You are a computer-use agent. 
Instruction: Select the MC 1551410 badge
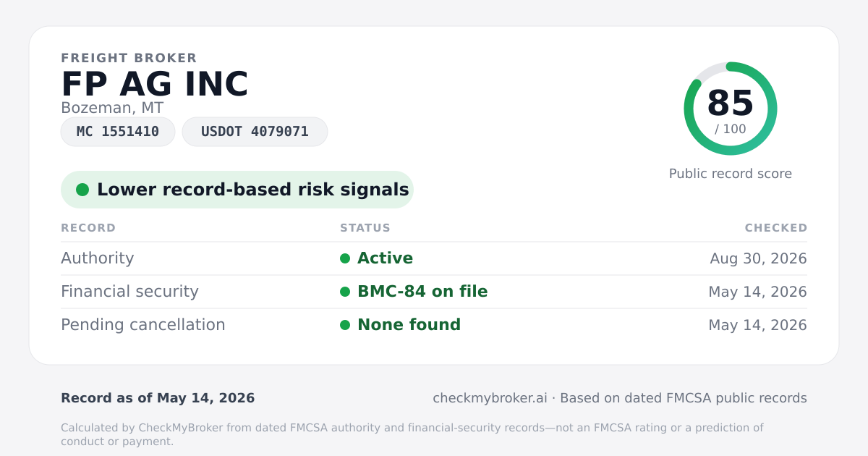(x=118, y=132)
